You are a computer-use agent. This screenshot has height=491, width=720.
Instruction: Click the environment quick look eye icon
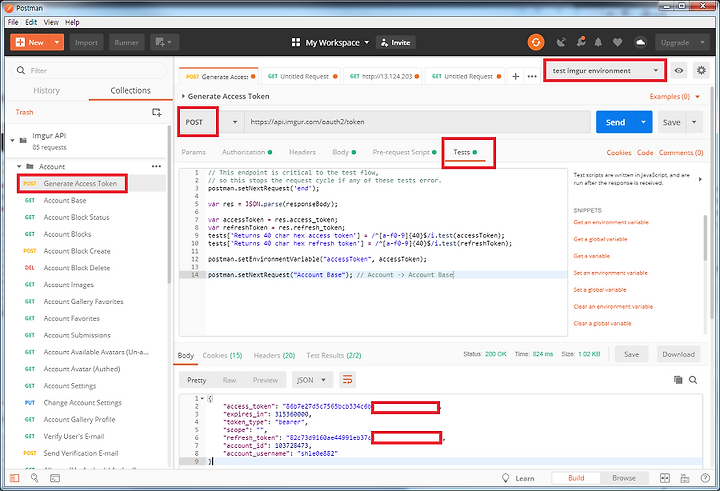679,71
